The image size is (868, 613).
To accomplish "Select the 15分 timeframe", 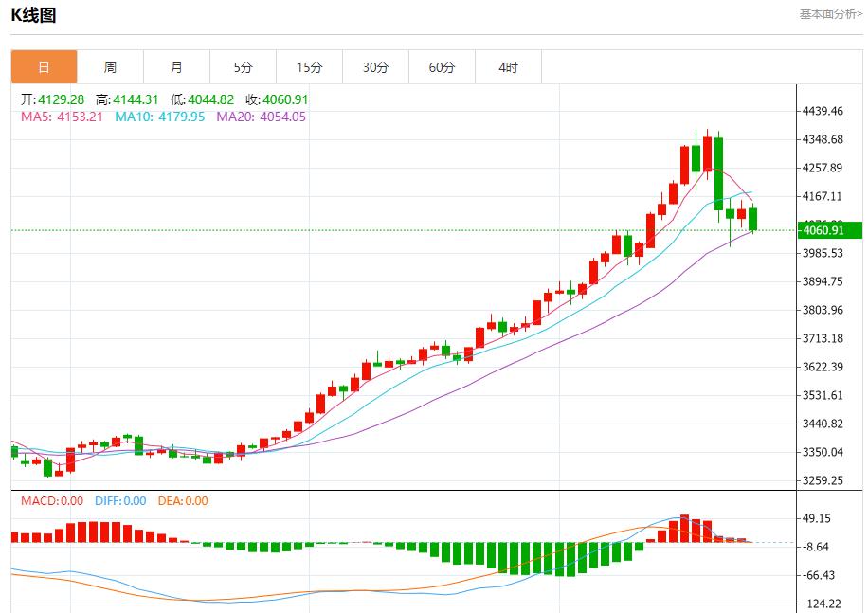I will click(x=309, y=66).
